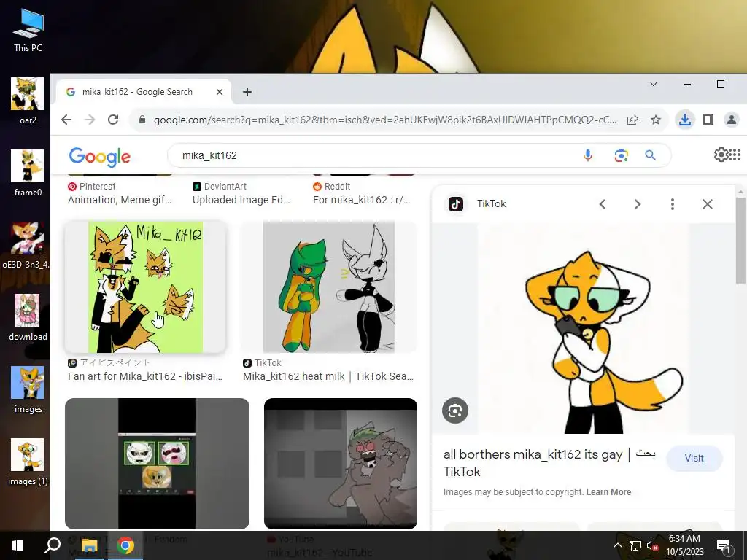Open gray cat character thumbnail
Screen dimensions: 747x560
(340, 463)
